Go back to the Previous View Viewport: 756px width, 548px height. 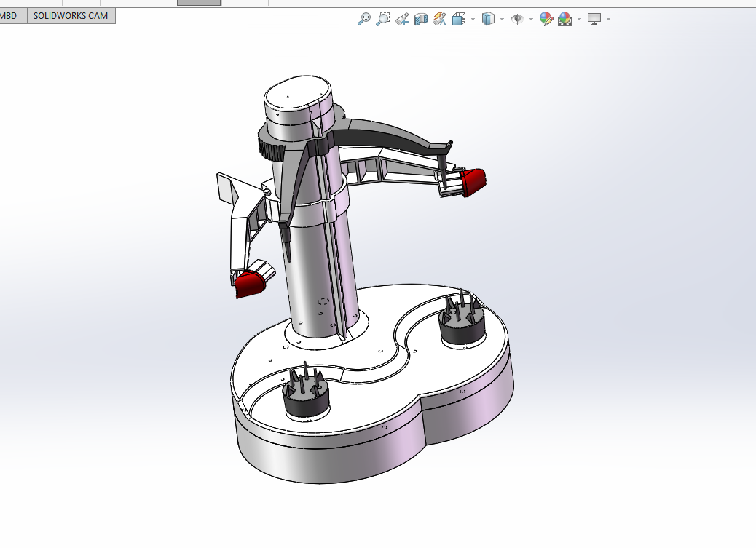coord(402,19)
